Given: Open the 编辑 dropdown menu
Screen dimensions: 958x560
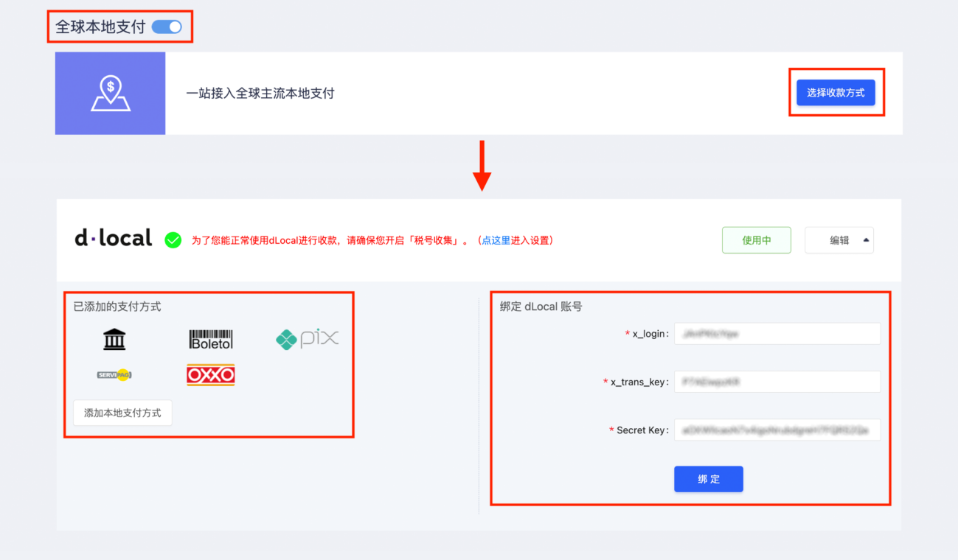Looking at the screenshot, I should [x=839, y=239].
